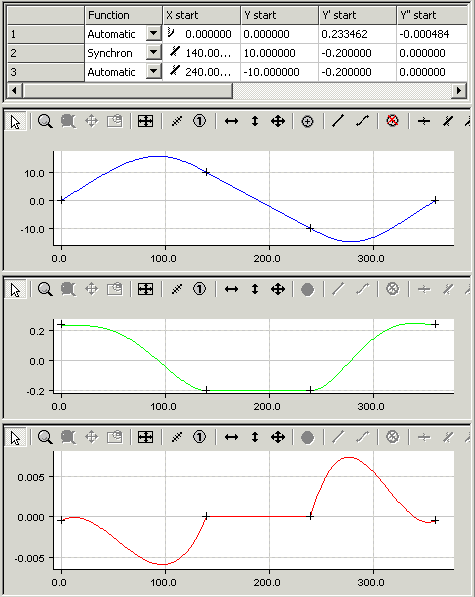Open the Function dropdown for row 1
This screenshot has width=475, height=597.
point(154,34)
